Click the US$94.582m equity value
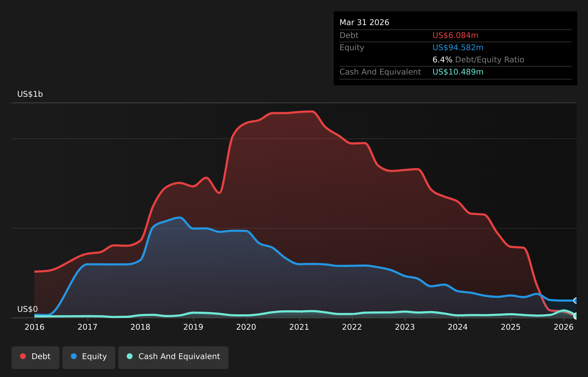Viewport: 588px width, 377px height. pyautogui.click(x=458, y=48)
